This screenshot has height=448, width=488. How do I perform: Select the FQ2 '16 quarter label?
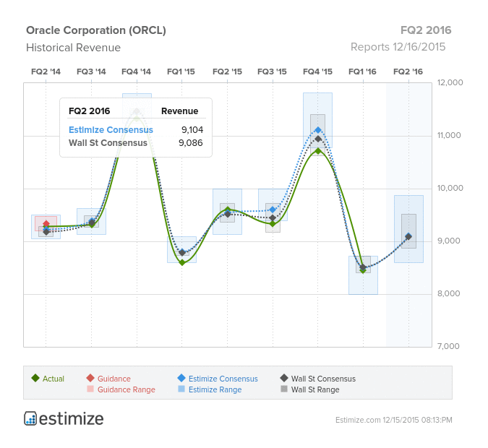click(408, 72)
